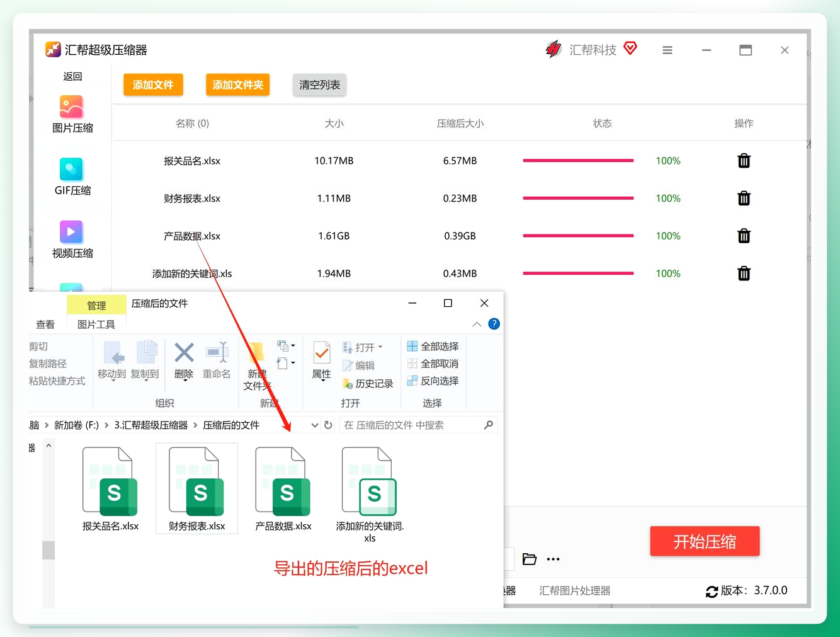The height and width of the screenshot is (637, 840).
Task: Click the 清空列表 button
Action: [x=320, y=85]
